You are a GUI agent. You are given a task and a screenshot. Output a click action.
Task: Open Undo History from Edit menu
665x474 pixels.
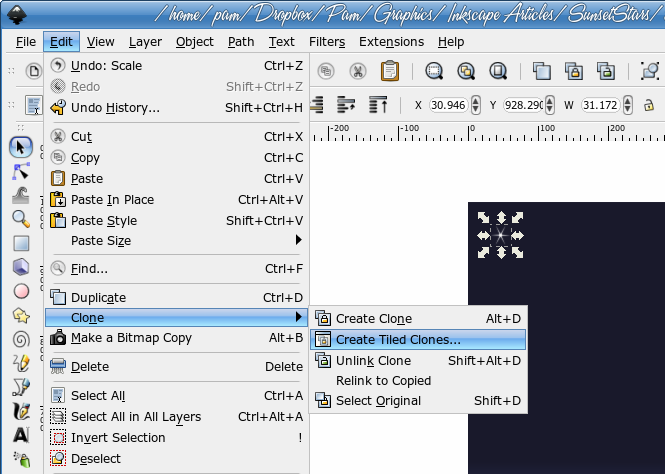[176, 108]
